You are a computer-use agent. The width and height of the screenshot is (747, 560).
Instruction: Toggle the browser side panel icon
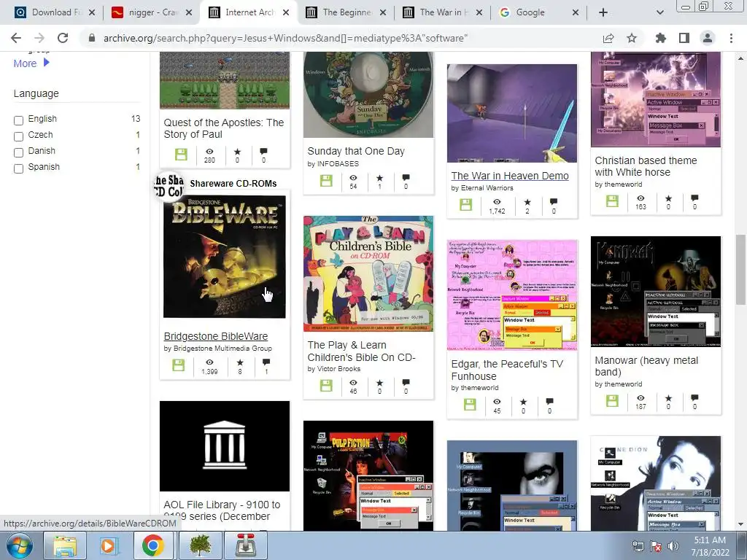[684, 38]
